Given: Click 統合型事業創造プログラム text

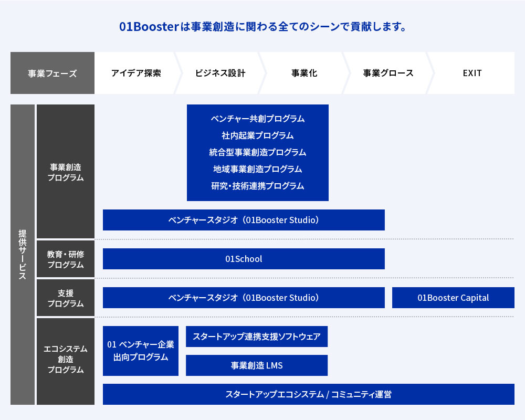Looking at the screenshot, I should pos(257,152).
